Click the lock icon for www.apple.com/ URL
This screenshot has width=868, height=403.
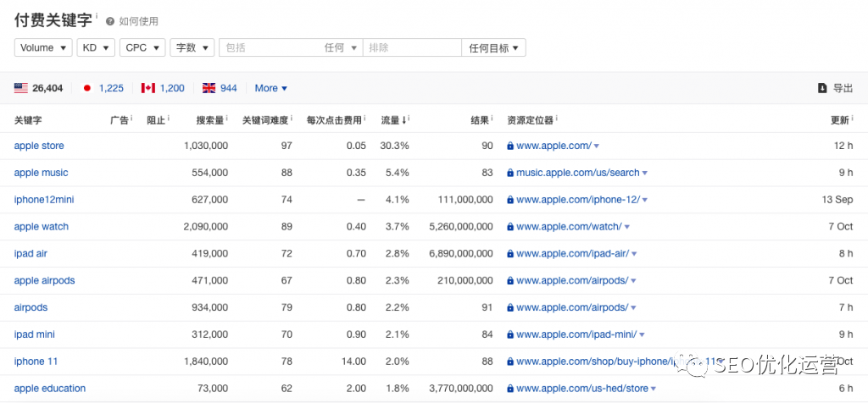click(510, 146)
